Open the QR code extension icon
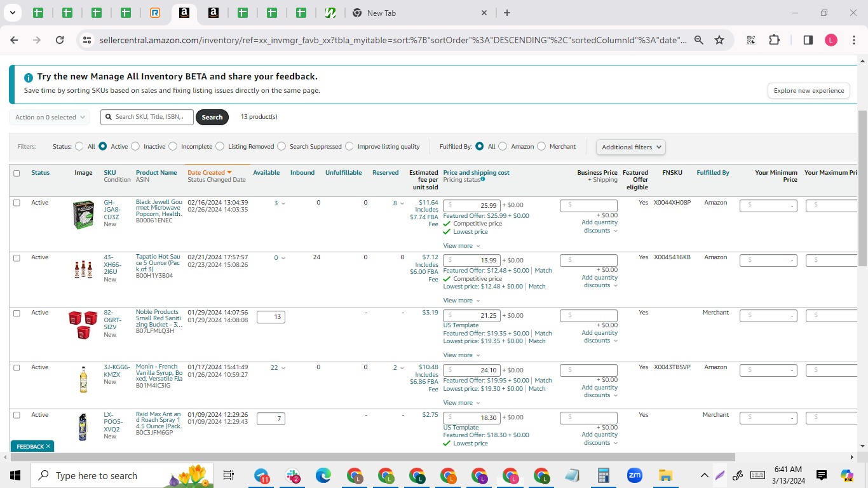The width and height of the screenshot is (868, 488). (x=751, y=40)
